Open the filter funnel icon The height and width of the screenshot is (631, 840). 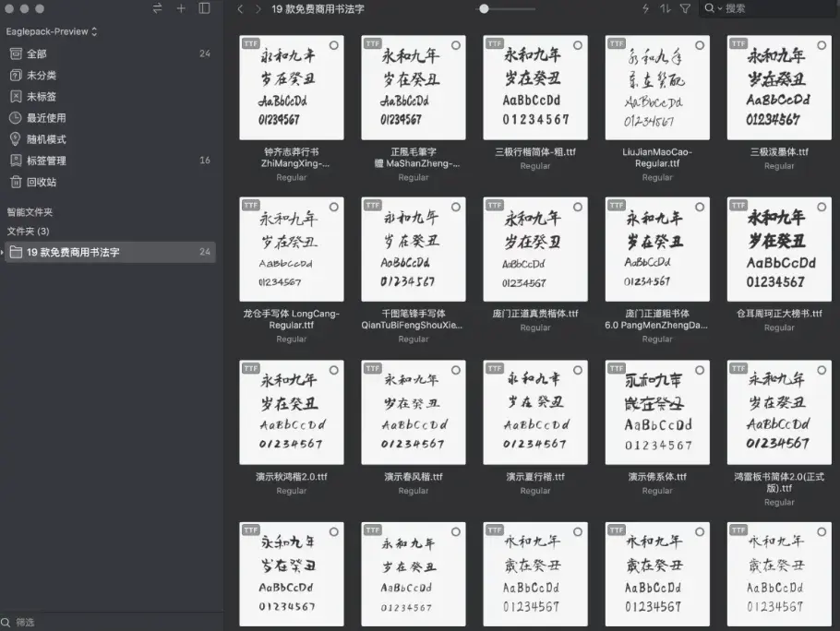coord(685,8)
